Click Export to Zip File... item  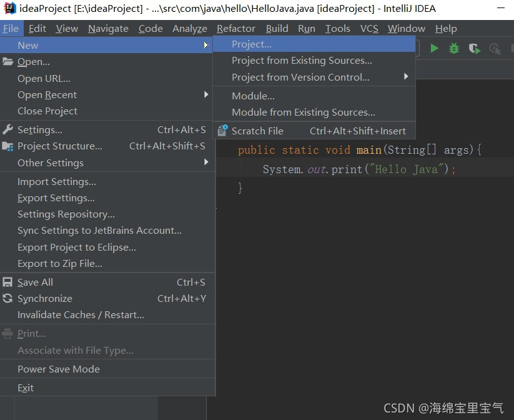(107, 264)
